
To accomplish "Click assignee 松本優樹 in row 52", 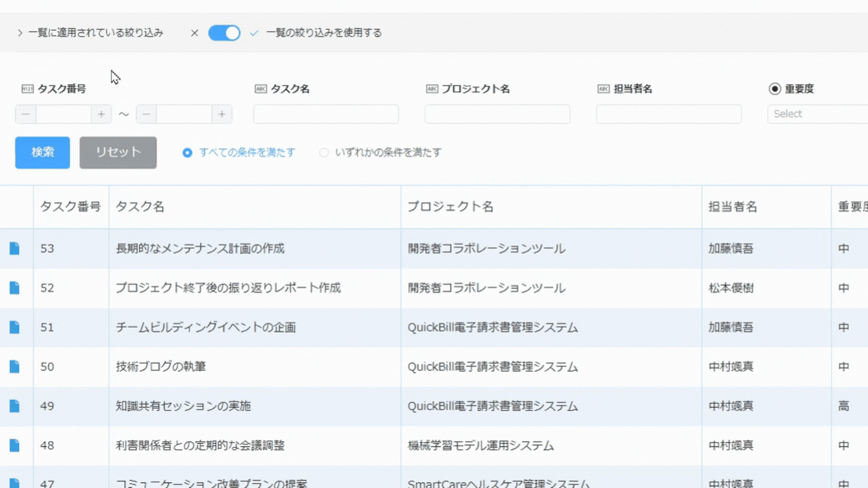I will click(731, 288).
